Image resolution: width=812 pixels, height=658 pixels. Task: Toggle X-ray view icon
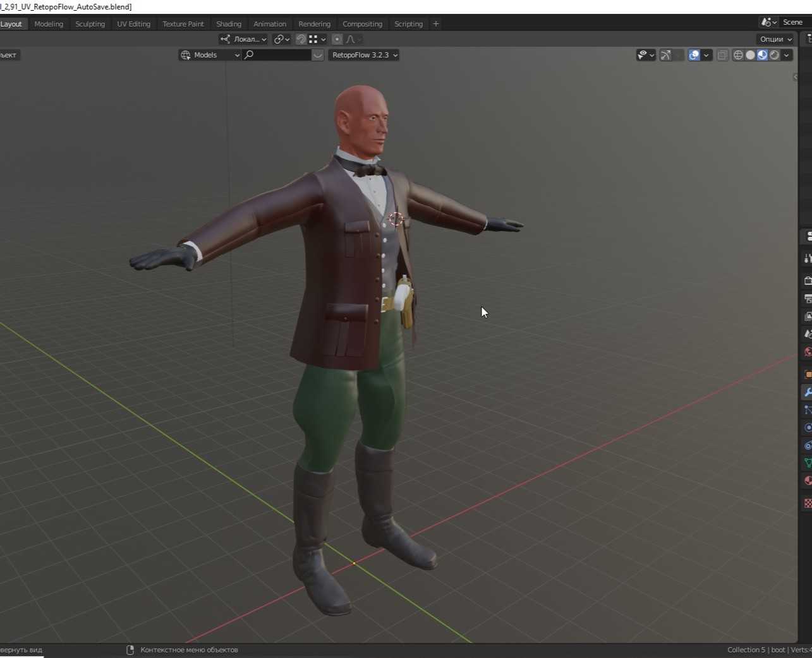tap(722, 55)
